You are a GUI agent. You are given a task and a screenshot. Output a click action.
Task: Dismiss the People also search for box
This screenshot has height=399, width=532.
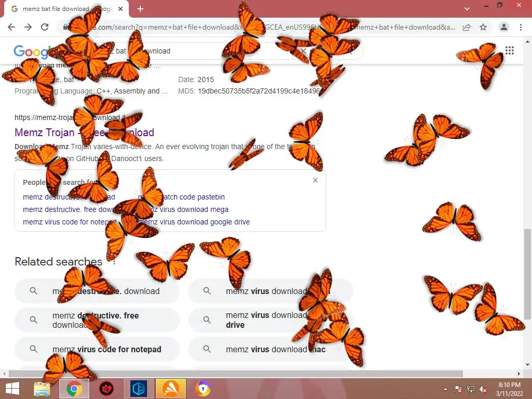(315, 180)
